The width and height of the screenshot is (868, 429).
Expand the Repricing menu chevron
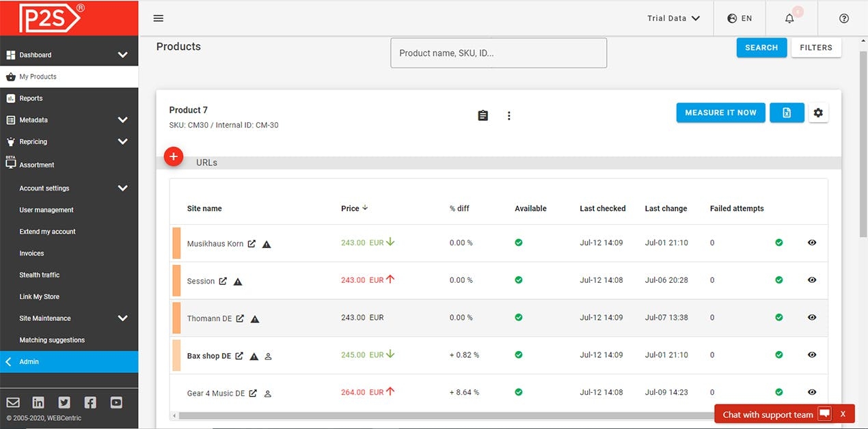point(122,141)
